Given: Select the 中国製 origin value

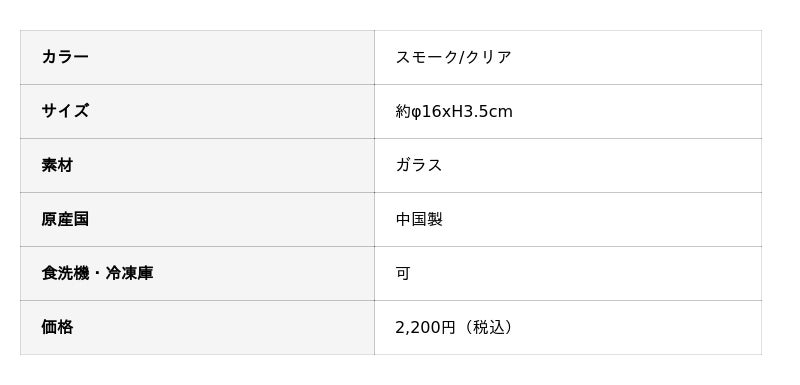Looking at the screenshot, I should tap(419, 219).
